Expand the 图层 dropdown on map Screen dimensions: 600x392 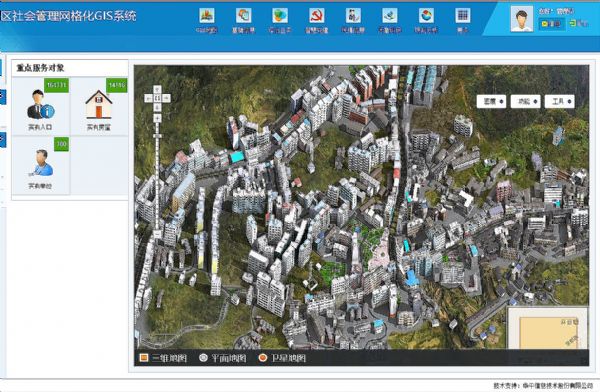pyautogui.click(x=491, y=101)
